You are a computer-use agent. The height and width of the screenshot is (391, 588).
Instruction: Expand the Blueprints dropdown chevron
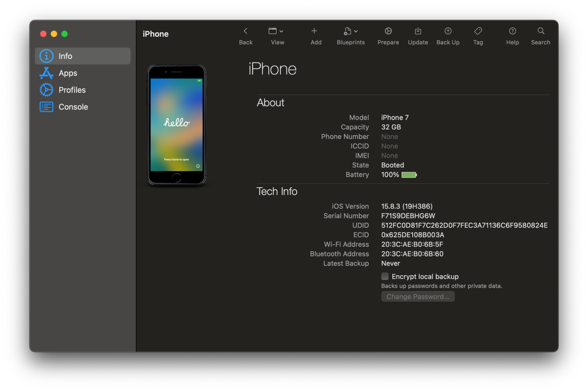[356, 31]
